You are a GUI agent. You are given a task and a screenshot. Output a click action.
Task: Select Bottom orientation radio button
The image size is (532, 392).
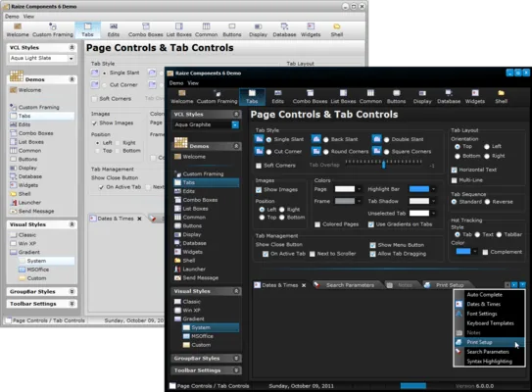458,156
